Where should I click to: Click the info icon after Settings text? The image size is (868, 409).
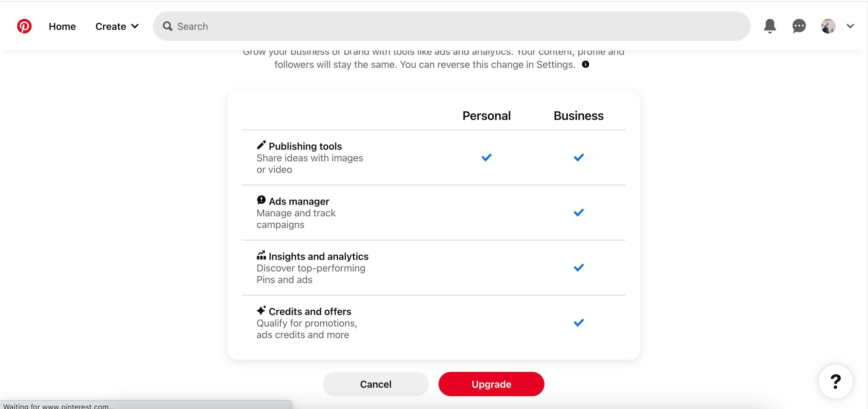point(585,64)
